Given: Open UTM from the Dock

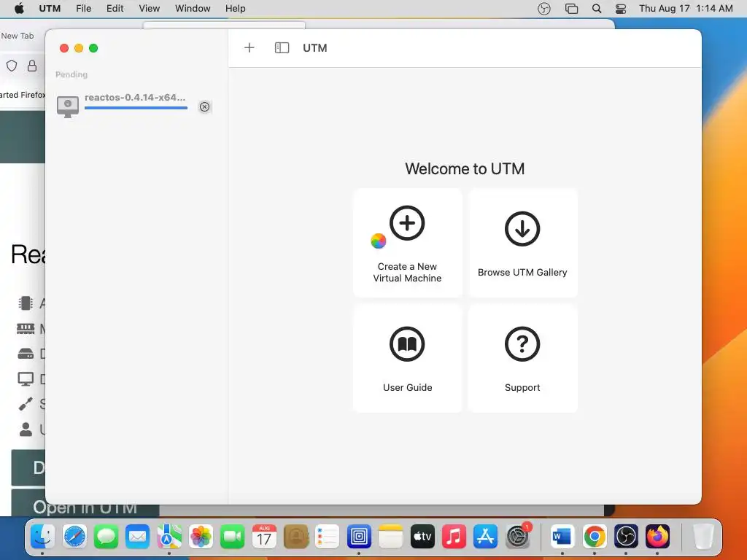Looking at the screenshot, I should click(359, 537).
